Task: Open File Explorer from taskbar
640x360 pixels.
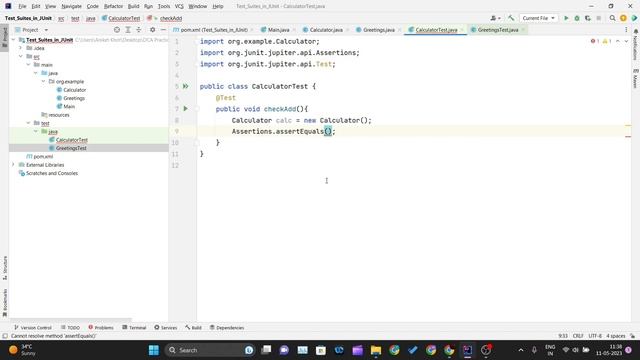Action: [x=376, y=350]
